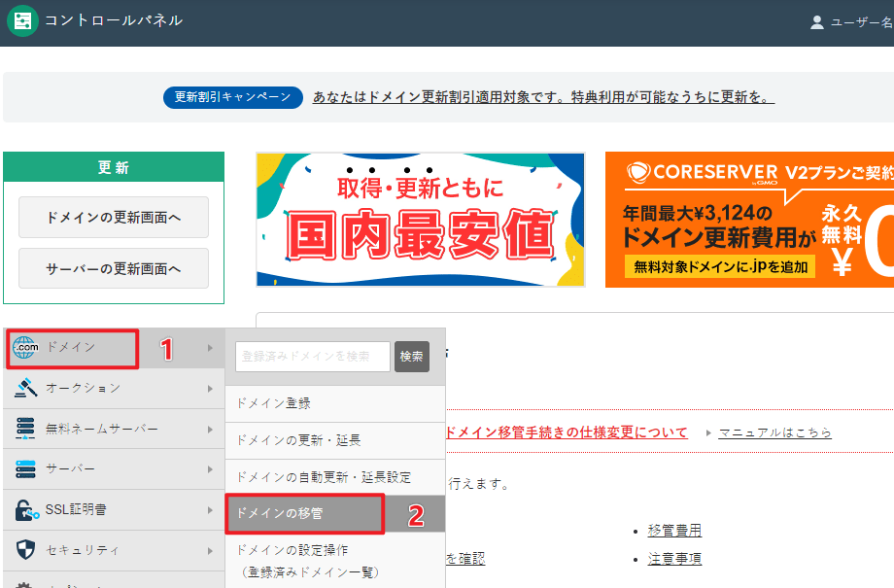Select ドメインの自動更新・延長設定 submenu item

335,477
